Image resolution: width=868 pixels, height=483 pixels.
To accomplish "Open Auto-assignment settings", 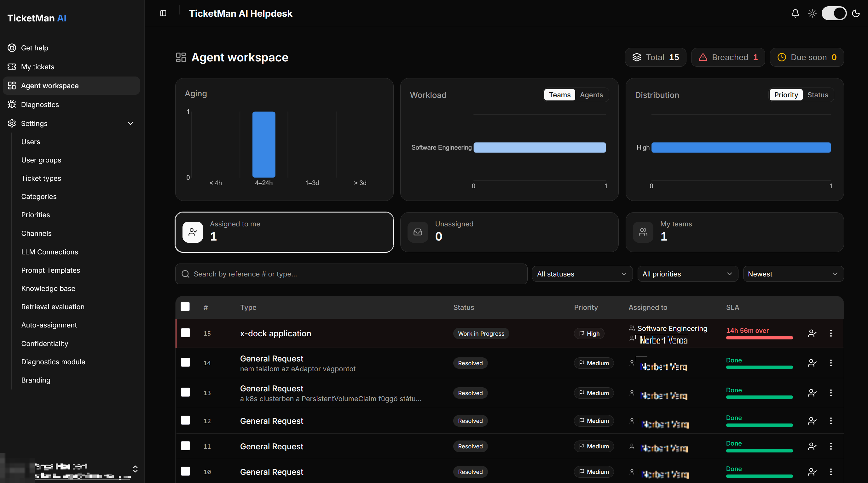I will (x=49, y=325).
